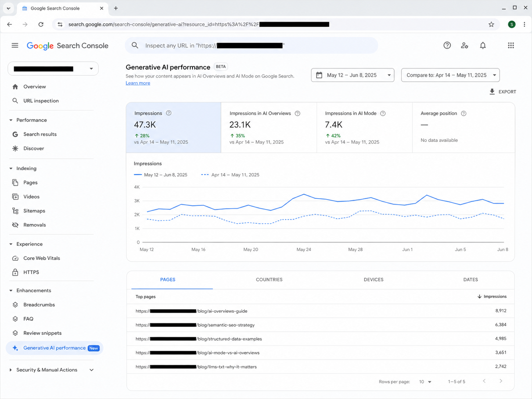Show help for Average position
Viewport: 532px width, 399px height.
[x=464, y=114]
